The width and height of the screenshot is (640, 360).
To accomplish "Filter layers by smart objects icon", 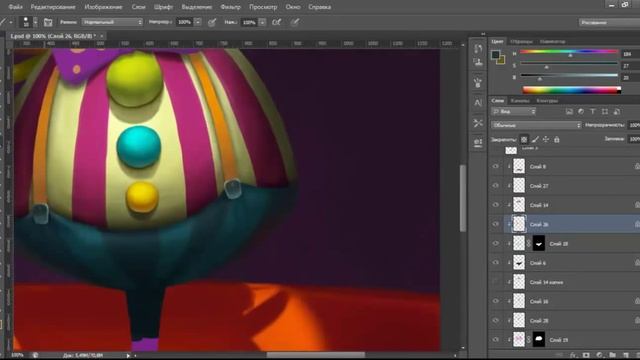I will point(617,111).
